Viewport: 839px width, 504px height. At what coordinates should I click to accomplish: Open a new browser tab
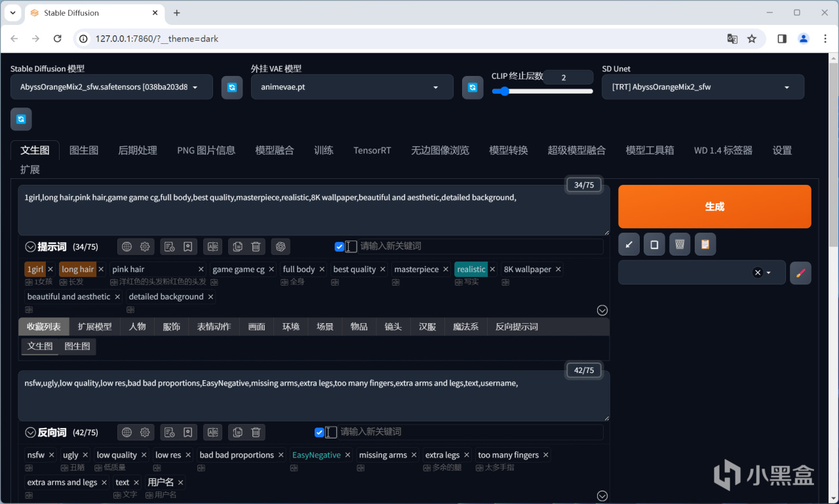click(x=176, y=12)
